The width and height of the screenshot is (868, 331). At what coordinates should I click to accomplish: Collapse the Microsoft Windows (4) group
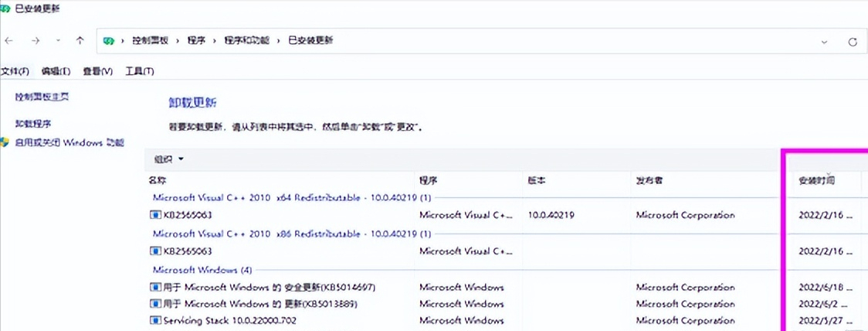click(x=202, y=270)
